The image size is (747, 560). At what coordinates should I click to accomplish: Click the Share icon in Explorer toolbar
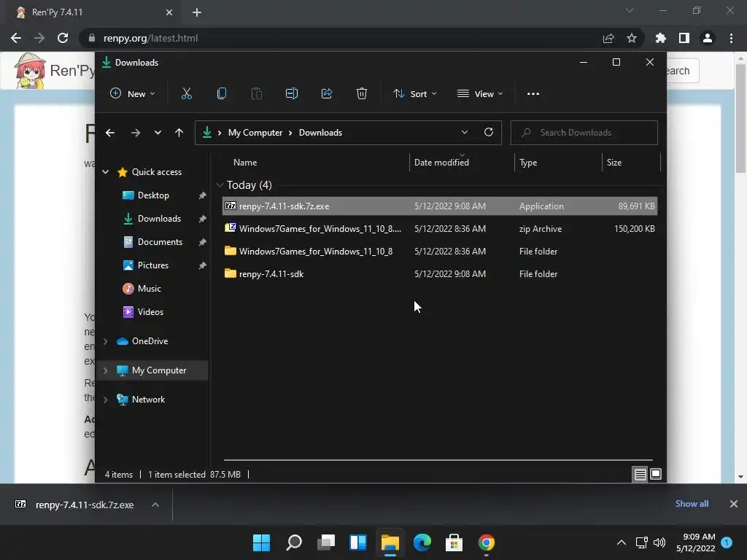(x=327, y=94)
